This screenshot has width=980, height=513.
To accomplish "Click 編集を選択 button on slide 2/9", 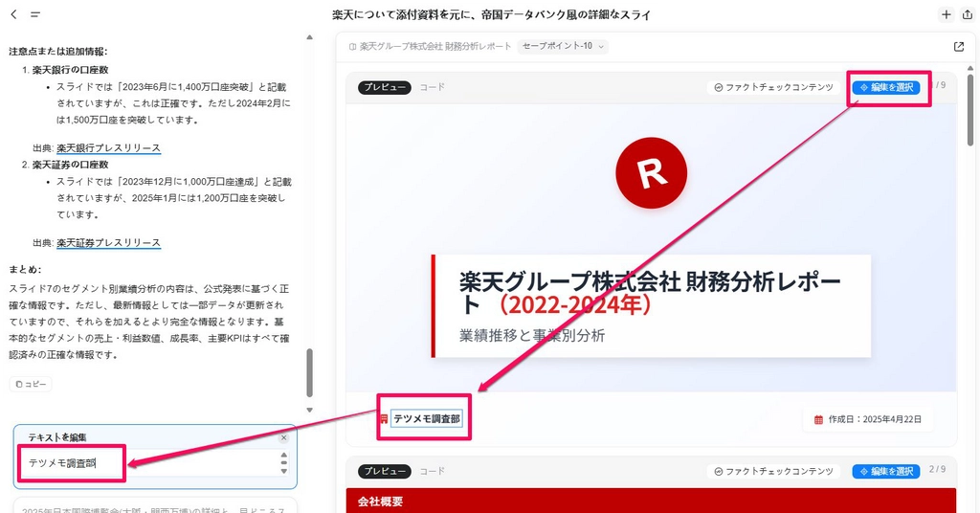I will click(886, 471).
